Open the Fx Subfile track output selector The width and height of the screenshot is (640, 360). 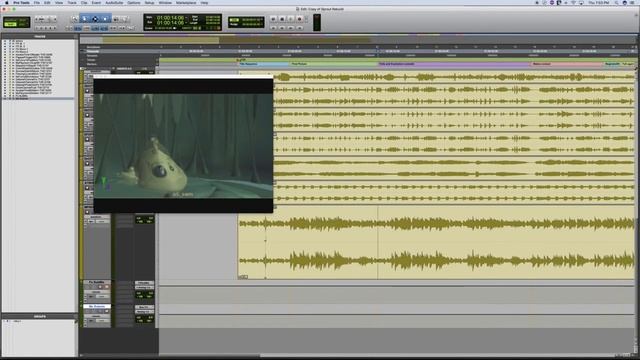[144, 287]
